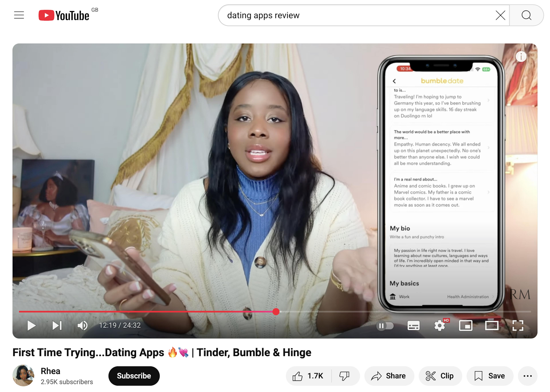Skip to the next video
Screen dimensions: 550x392
[57, 325]
